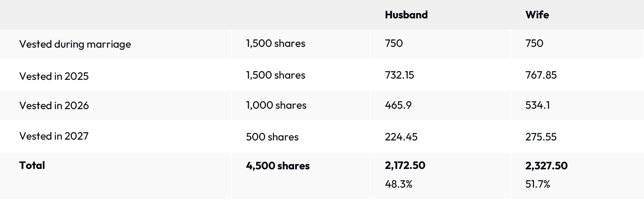
Task: Select Husband's 224.45 value
Action: 401,137
